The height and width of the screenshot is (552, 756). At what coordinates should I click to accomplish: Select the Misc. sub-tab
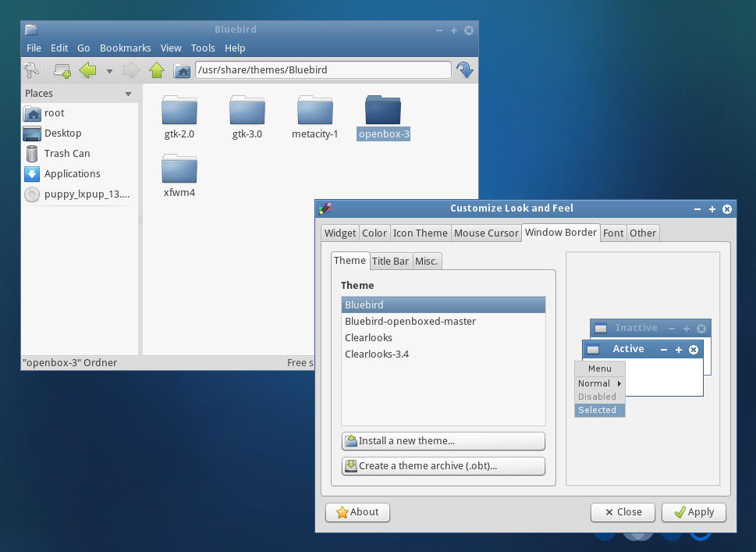427,261
